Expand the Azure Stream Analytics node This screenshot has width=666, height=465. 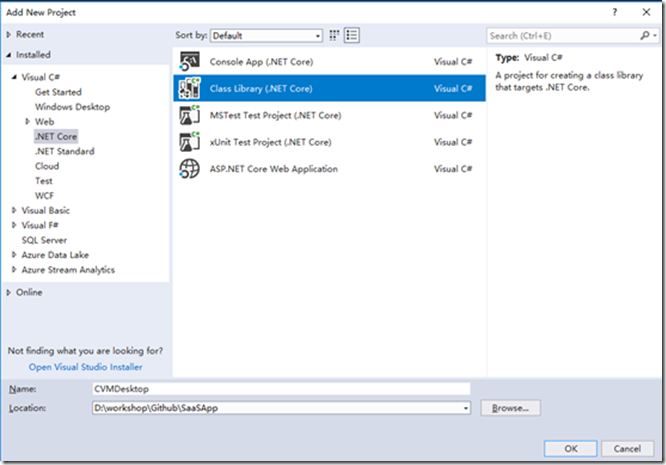coord(14,270)
